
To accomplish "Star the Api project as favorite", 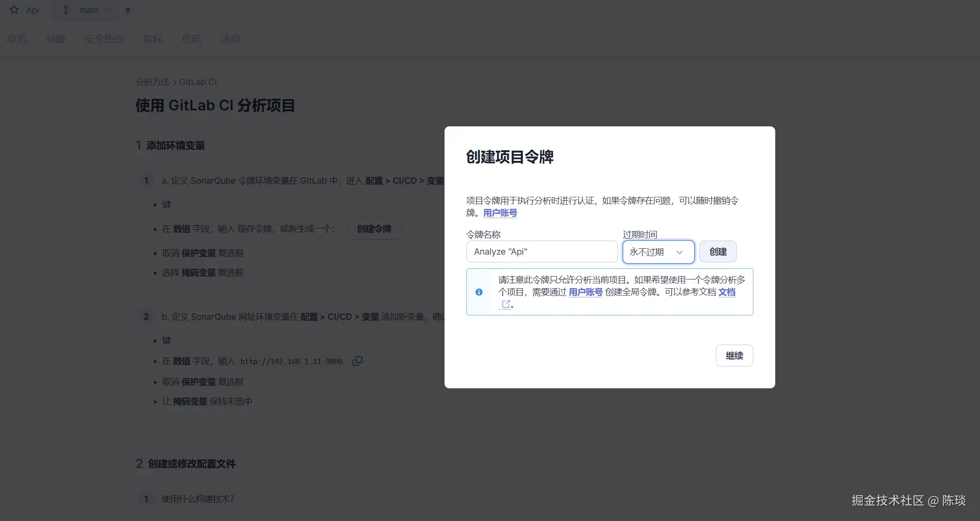I will (14, 10).
